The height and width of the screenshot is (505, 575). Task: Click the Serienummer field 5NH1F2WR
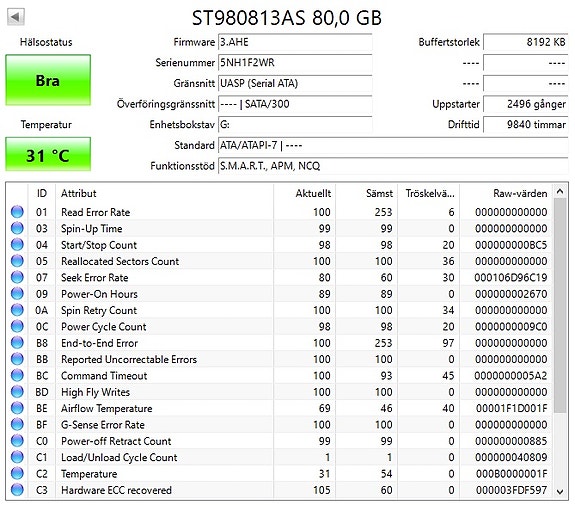295,63
